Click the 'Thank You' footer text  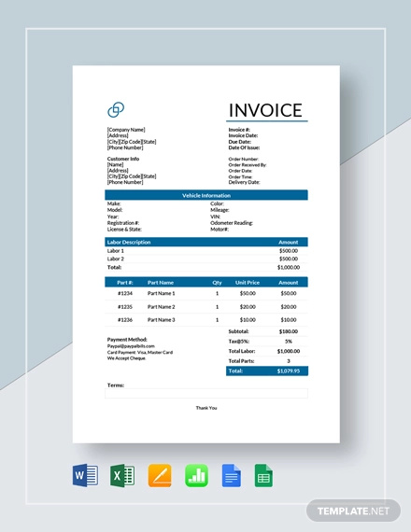206,408
